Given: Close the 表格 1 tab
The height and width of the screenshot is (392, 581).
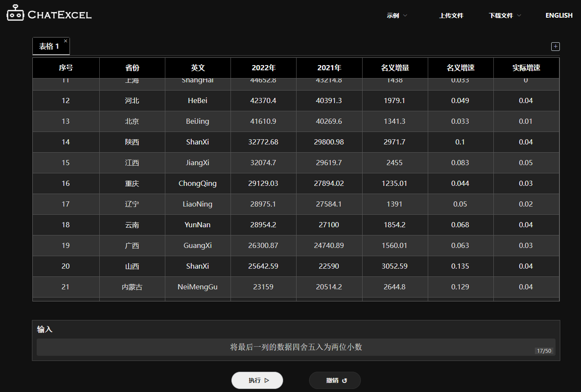Looking at the screenshot, I should pyautogui.click(x=66, y=41).
